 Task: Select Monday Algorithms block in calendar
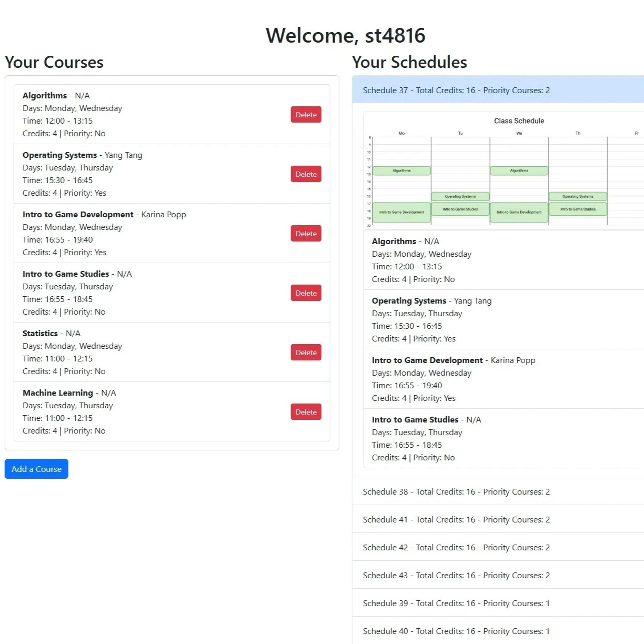coord(401,170)
